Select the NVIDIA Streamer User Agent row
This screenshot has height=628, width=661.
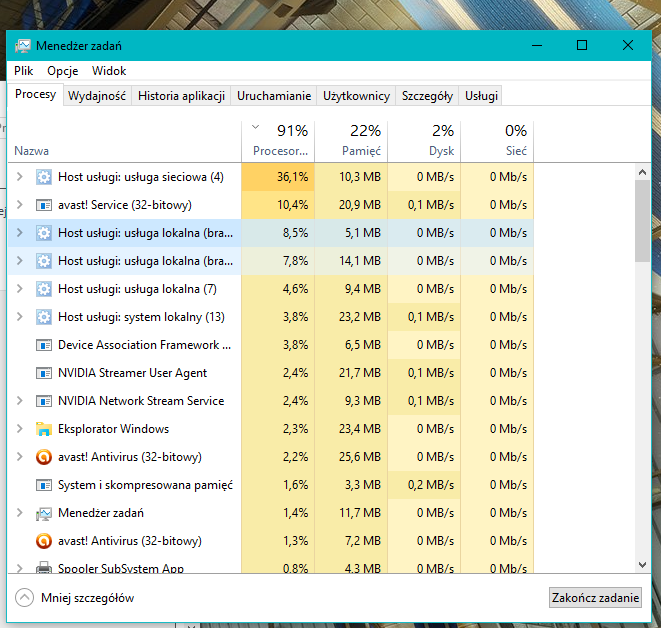(x=271, y=373)
